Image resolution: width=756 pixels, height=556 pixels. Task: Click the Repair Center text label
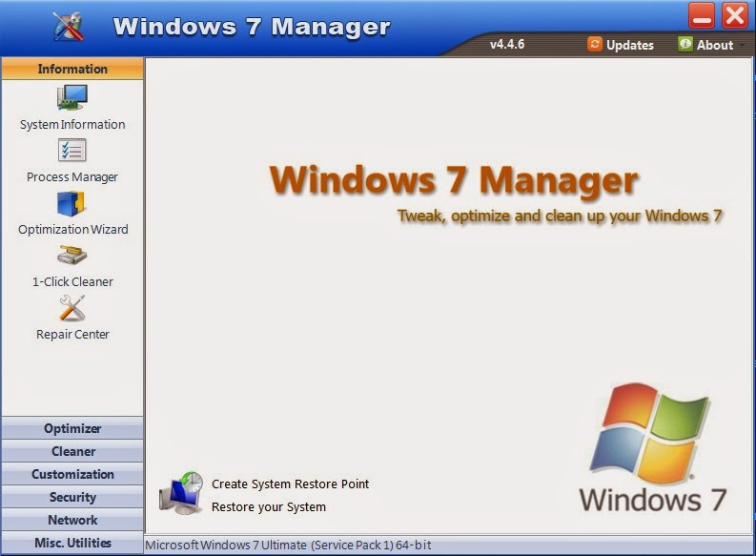click(x=72, y=334)
